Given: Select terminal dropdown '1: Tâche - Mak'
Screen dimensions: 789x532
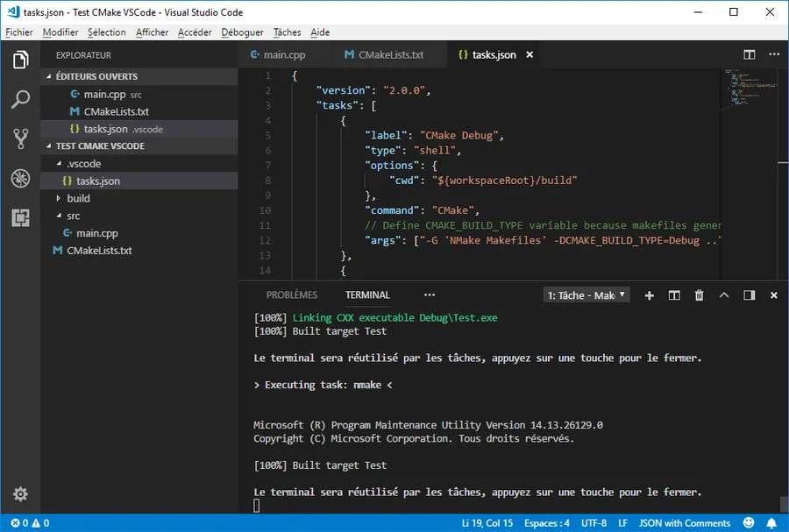Looking at the screenshot, I should 586,295.
